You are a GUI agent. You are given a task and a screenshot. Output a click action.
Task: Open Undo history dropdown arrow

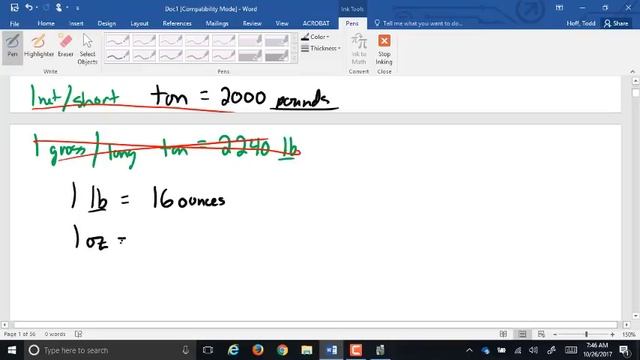36,8
